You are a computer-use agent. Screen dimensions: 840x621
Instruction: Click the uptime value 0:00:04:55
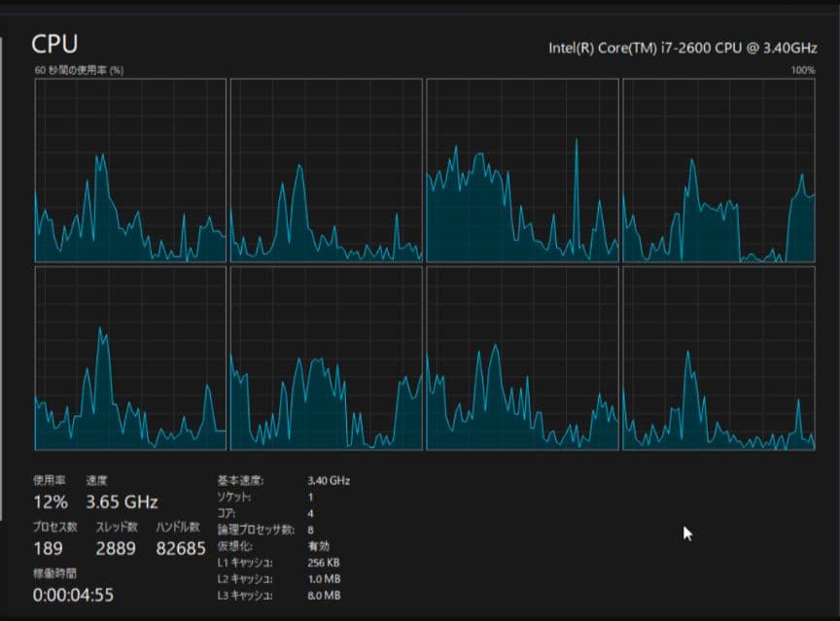pos(73,594)
